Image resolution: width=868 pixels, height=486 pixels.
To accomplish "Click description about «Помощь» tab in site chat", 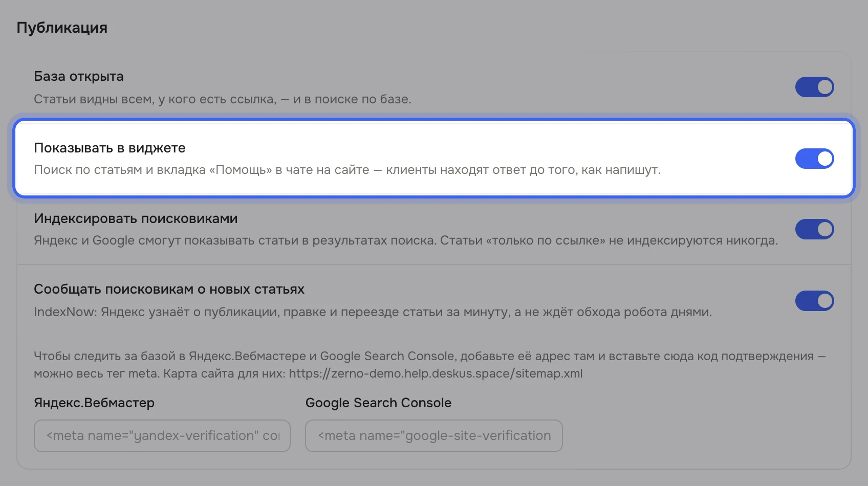I will pos(348,170).
